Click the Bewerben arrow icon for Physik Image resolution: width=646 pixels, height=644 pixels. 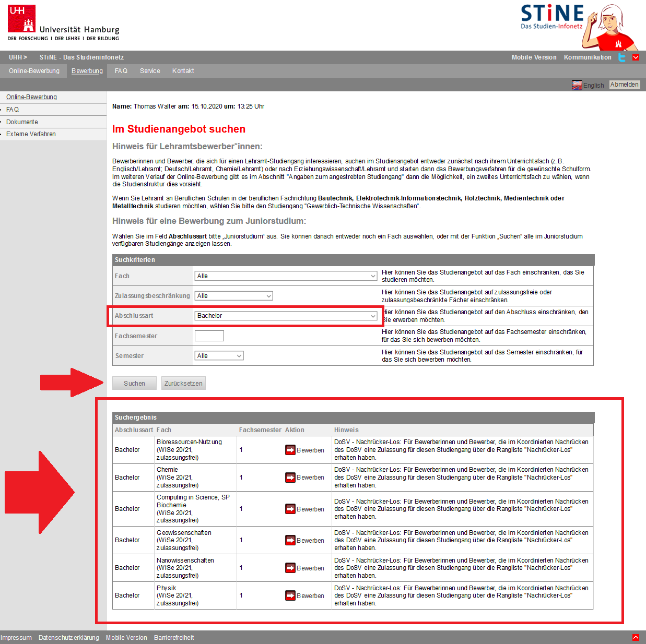[290, 595]
